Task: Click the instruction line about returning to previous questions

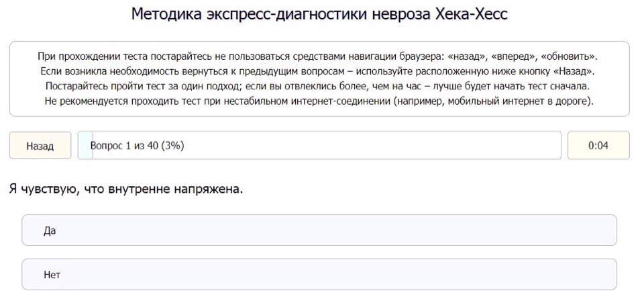Action: (x=319, y=71)
